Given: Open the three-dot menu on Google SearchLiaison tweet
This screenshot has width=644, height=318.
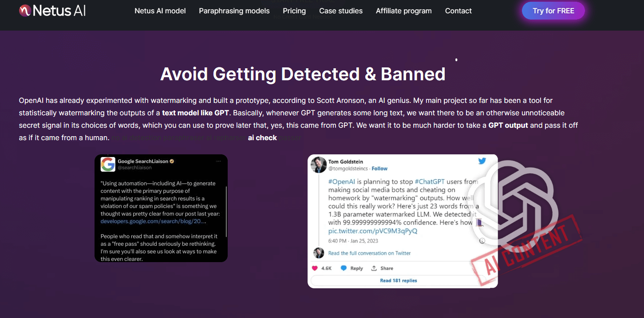Looking at the screenshot, I should (x=218, y=161).
